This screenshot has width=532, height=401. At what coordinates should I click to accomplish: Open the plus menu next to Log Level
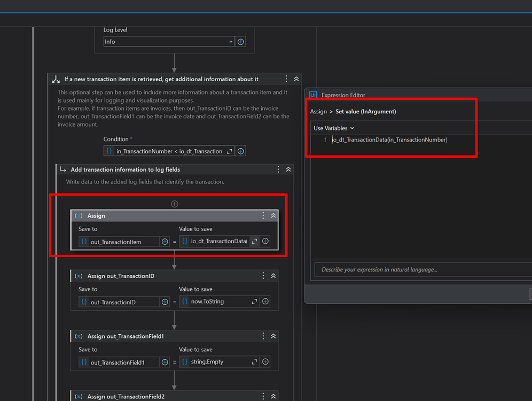[x=240, y=41]
